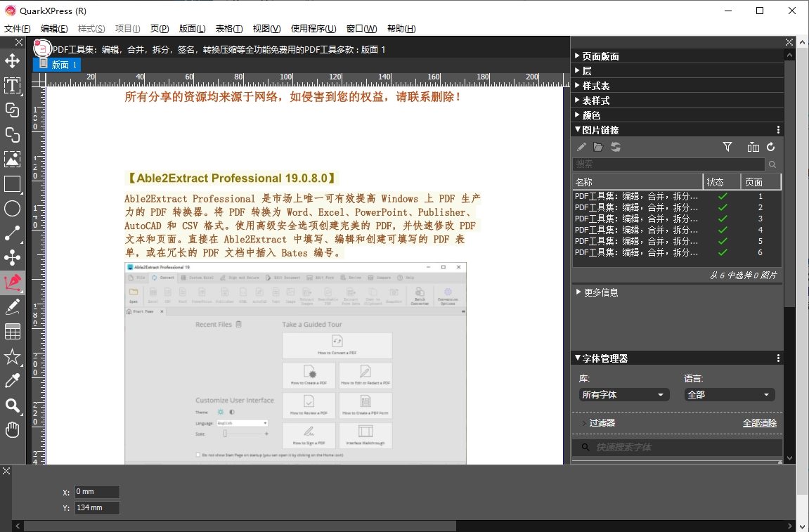Viewport: 809px width, 532px height.
Task: Collapse the 字体管理器 panel
Action: point(577,358)
